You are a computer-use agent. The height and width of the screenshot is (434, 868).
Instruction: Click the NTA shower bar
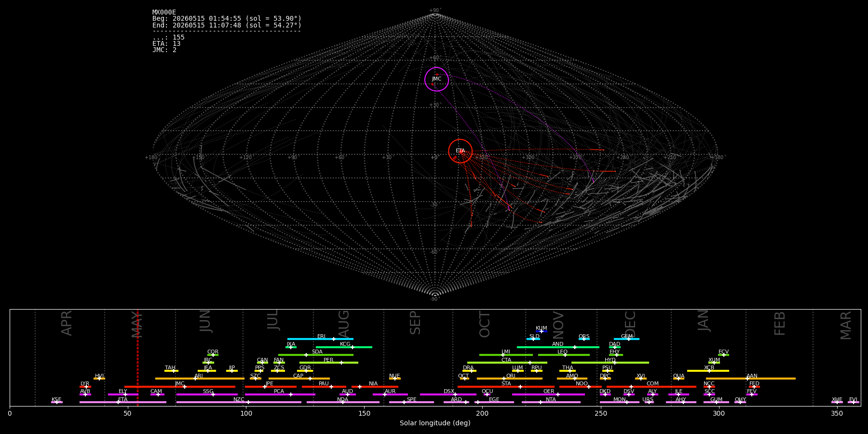tap(551, 402)
